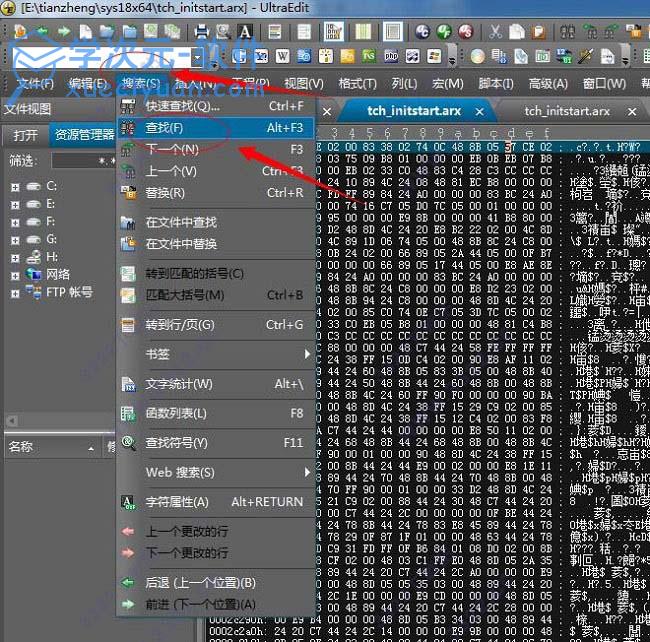
Task: Open the Web 搜索(S) submenu
Action: click(216, 472)
